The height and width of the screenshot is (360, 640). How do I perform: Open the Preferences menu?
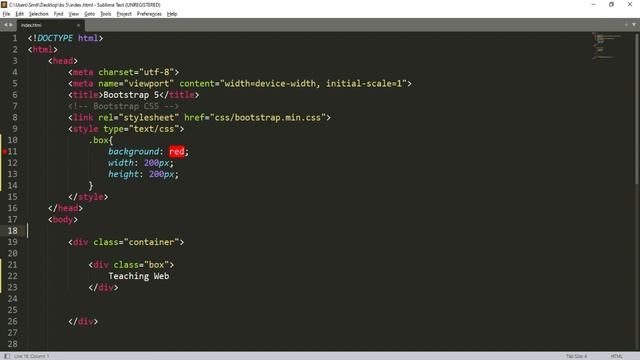[149, 14]
